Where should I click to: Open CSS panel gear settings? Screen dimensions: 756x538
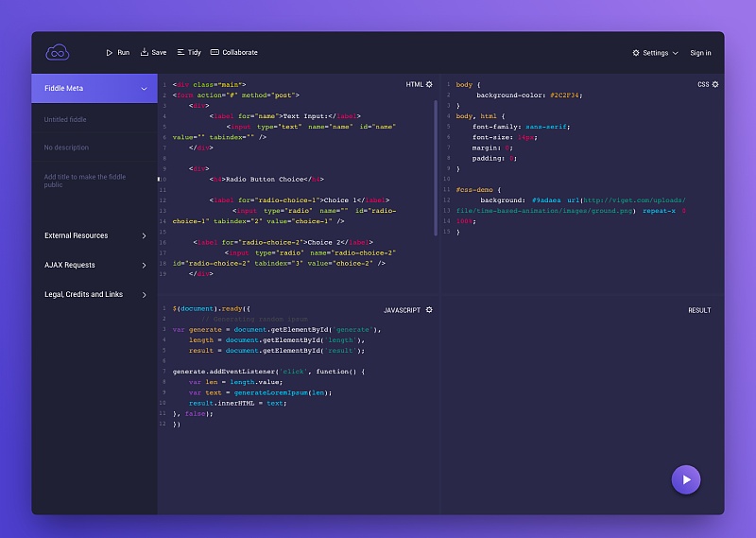(x=715, y=84)
